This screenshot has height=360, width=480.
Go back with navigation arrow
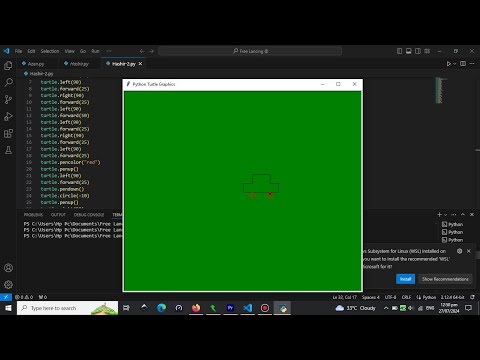click(142, 51)
